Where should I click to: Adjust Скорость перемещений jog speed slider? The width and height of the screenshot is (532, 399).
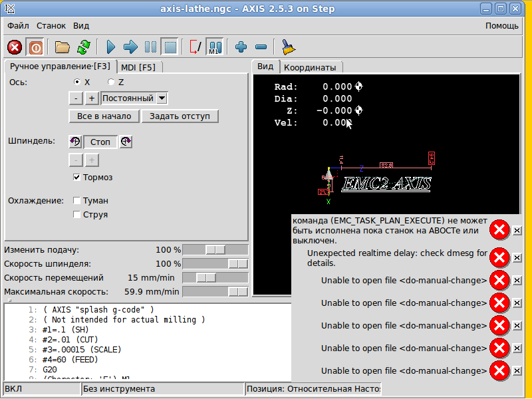tap(215, 277)
